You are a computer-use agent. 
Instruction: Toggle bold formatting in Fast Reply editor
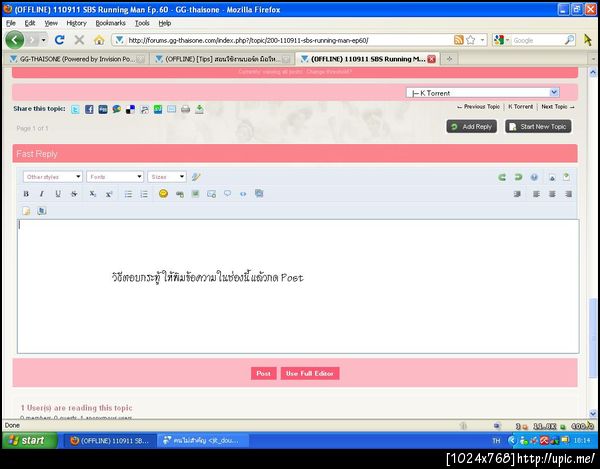[26, 194]
